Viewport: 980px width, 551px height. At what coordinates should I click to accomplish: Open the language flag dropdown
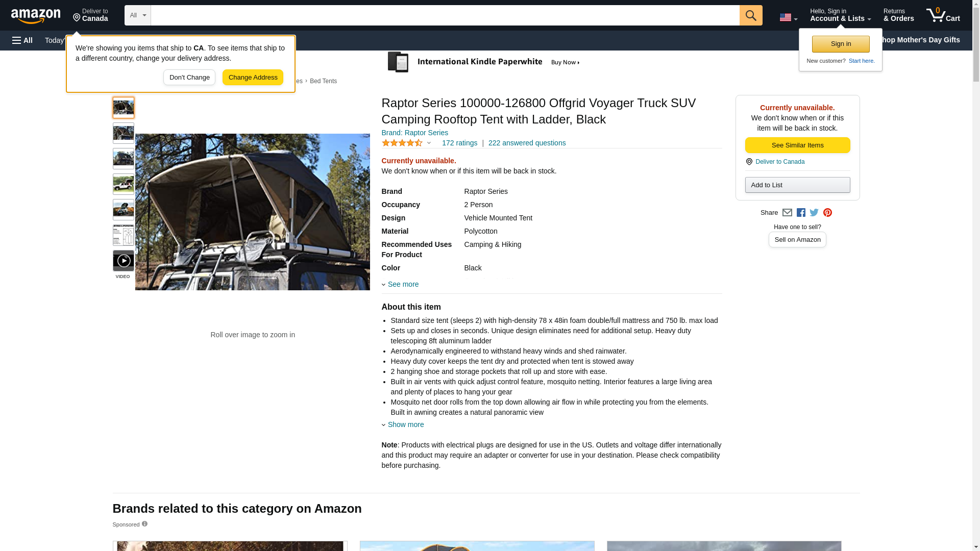pyautogui.click(x=788, y=17)
